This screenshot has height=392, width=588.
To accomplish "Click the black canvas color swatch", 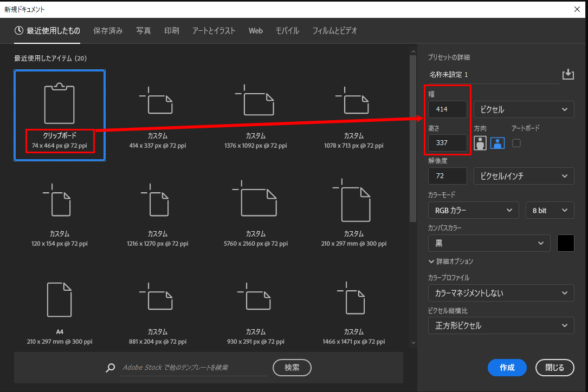I will 565,243.
